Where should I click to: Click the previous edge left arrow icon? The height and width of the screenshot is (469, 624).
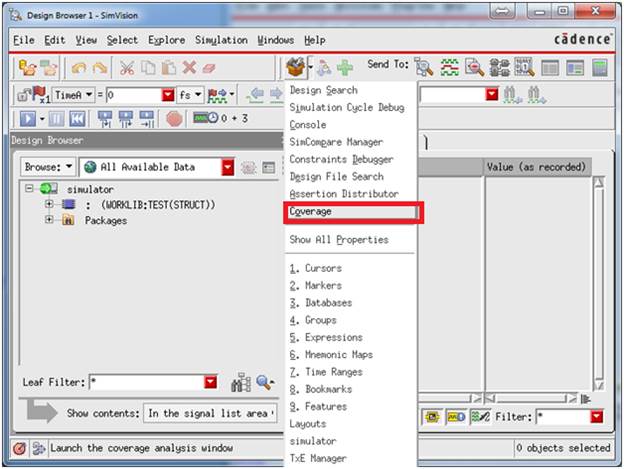255,95
